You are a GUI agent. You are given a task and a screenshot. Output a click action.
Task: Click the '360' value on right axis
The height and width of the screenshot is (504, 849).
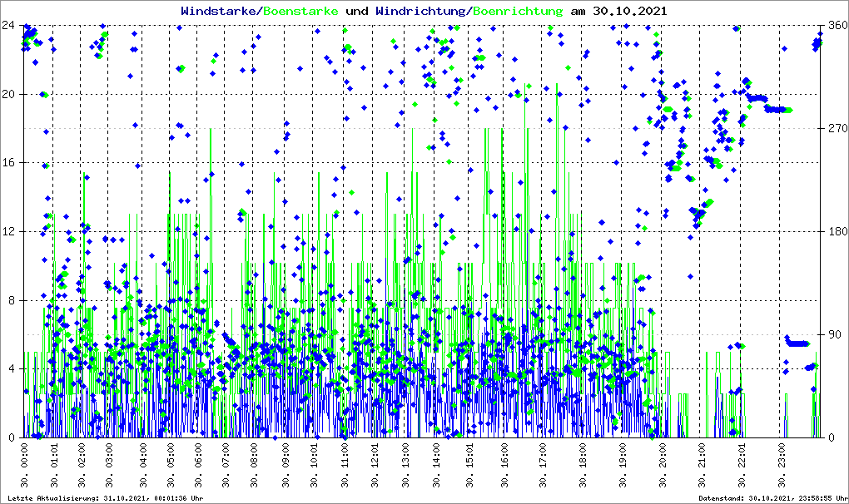pyautogui.click(x=834, y=25)
